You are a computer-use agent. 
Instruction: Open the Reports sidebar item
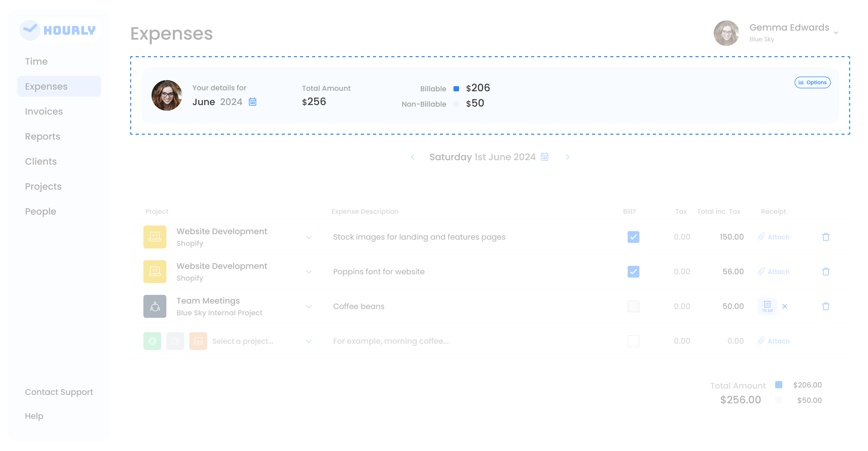pyautogui.click(x=43, y=136)
